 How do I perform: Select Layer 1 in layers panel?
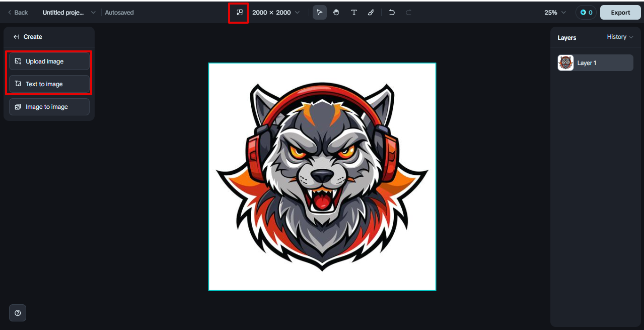point(595,63)
